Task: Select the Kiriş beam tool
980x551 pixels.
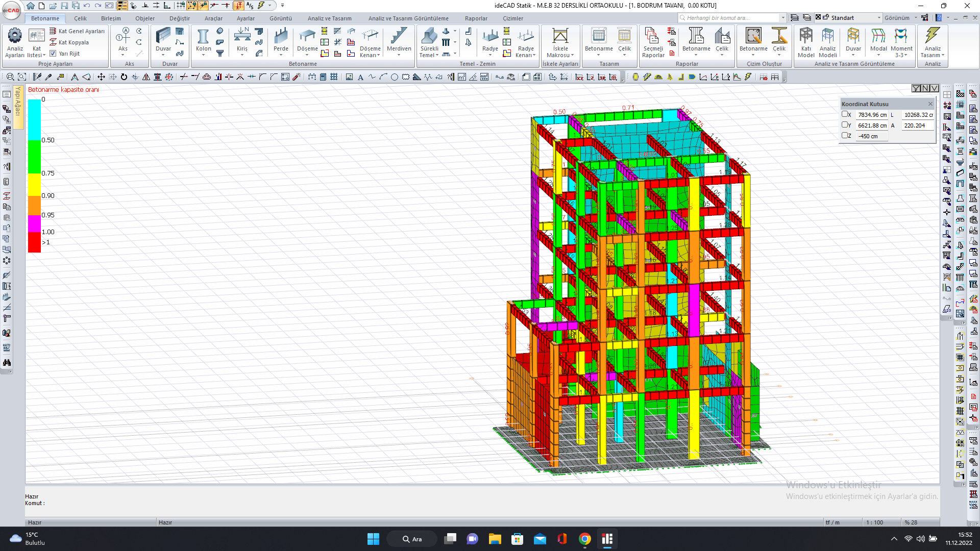Action: (242, 42)
